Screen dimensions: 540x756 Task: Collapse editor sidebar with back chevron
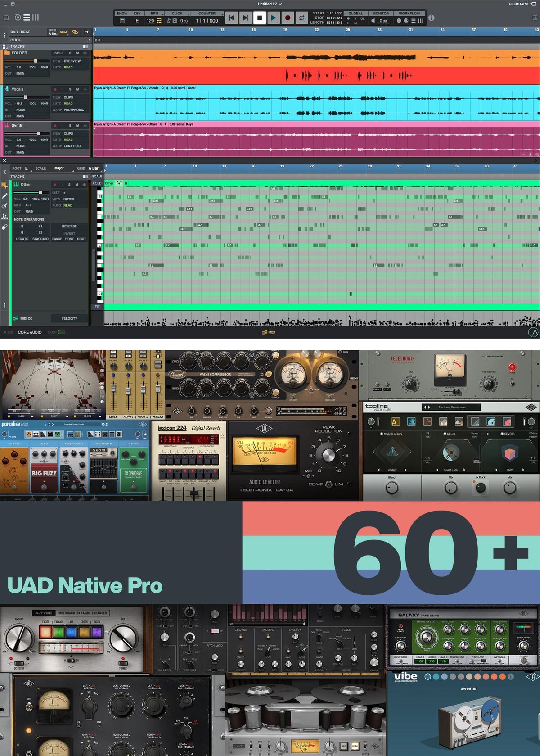click(4, 172)
